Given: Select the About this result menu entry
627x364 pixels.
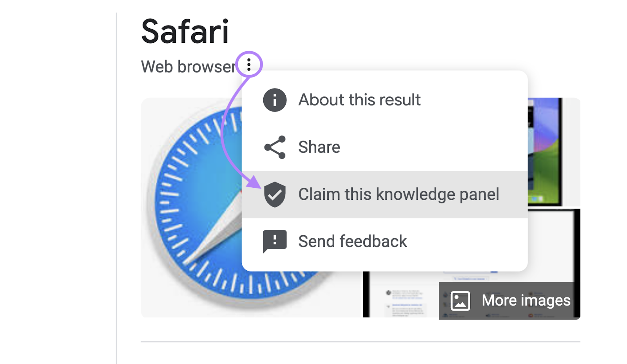Looking at the screenshot, I should pyautogui.click(x=359, y=100).
